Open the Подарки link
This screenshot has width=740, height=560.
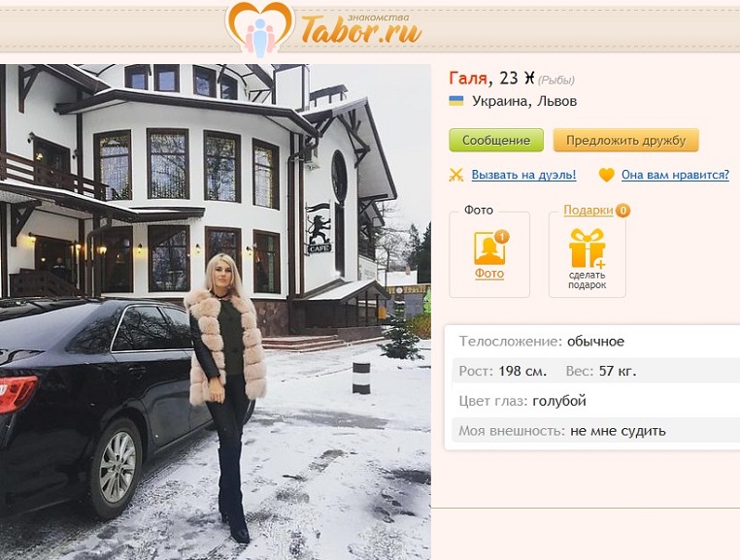click(x=589, y=210)
